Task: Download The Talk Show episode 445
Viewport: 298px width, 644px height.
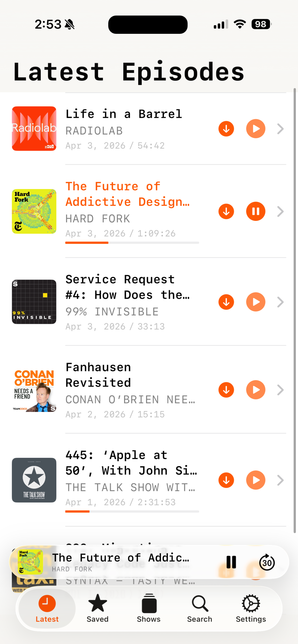Action: click(226, 480)
